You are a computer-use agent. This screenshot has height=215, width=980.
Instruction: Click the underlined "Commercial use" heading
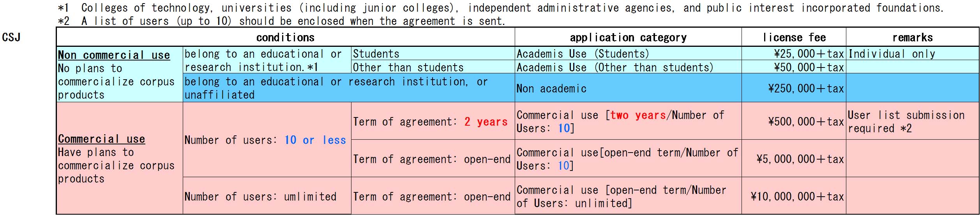101,139
